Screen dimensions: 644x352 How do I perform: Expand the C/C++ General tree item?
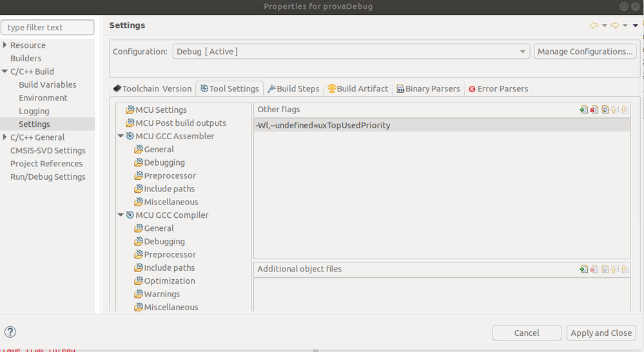pos(5,137)
